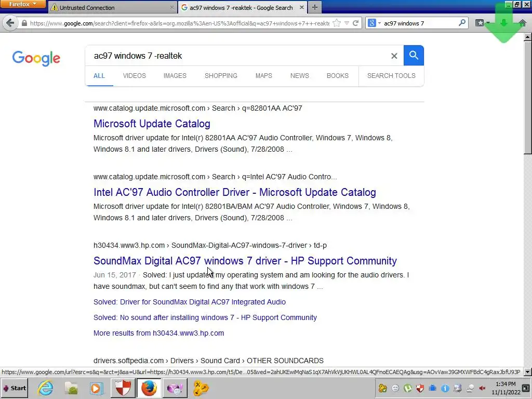Click the red shield tray icon
Viewport: 532px width, 399px height.
tap(420, 388)
